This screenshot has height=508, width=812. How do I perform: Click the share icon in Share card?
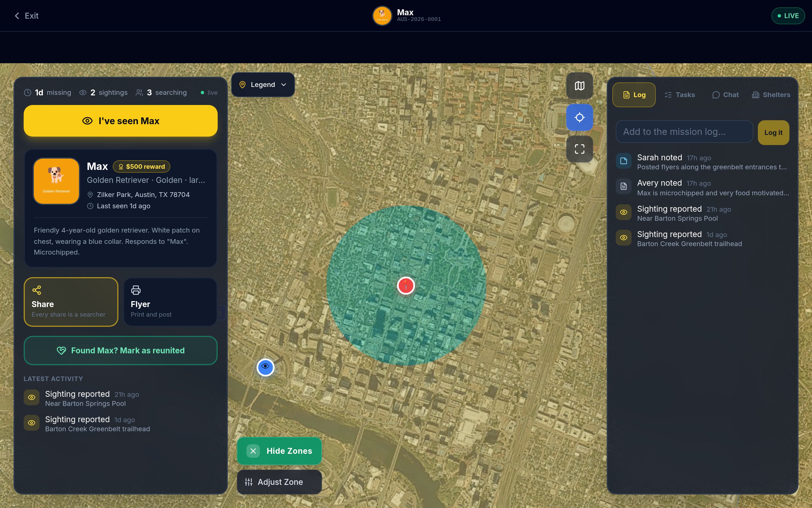(37, 290)
